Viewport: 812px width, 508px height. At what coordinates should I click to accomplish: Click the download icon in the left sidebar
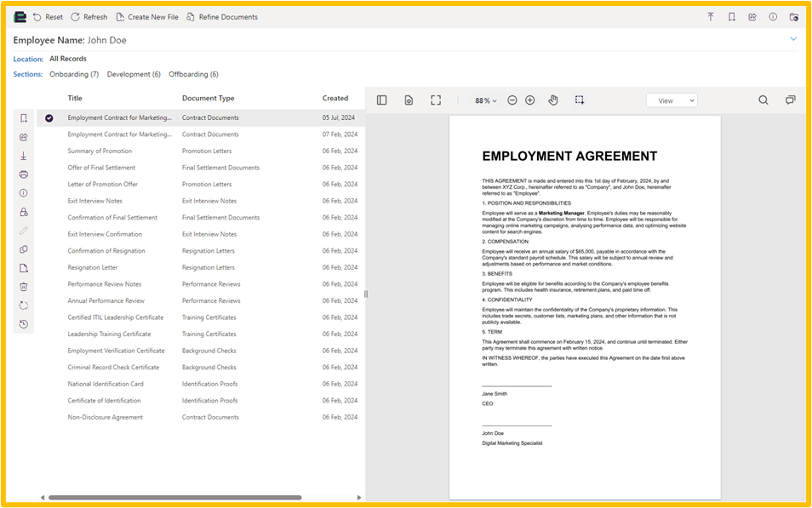click(24, 156)
